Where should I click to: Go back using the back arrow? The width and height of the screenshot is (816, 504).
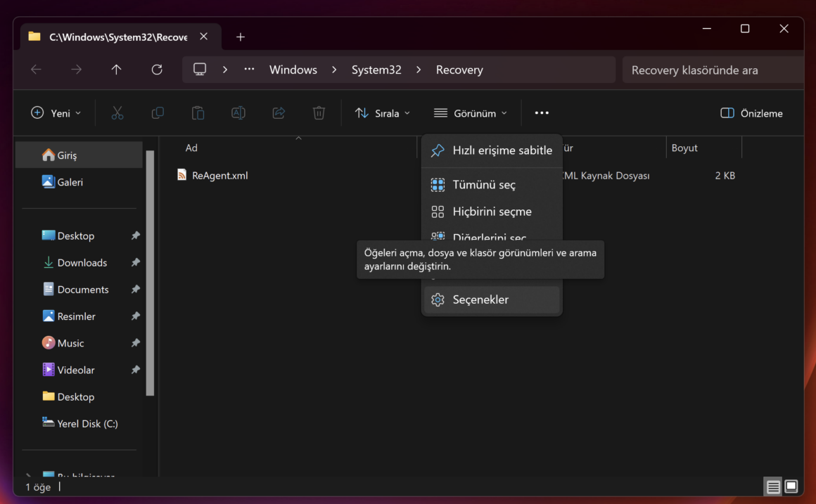click(x=36, y=70)
